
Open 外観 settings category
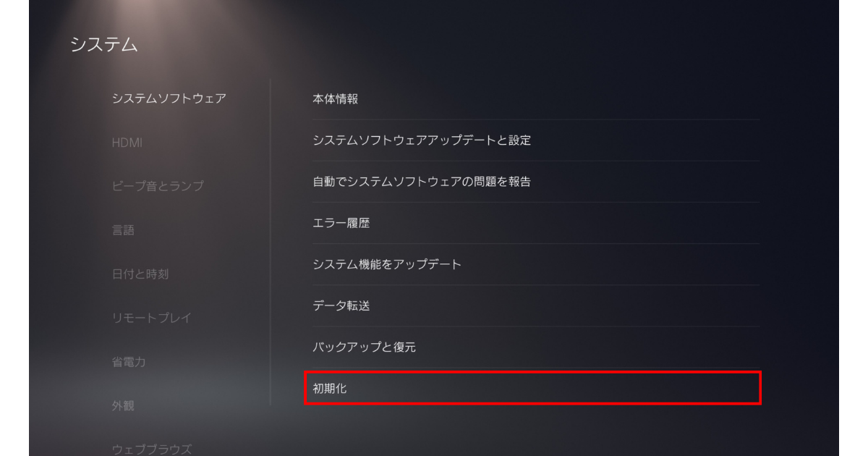click(123, 406)
